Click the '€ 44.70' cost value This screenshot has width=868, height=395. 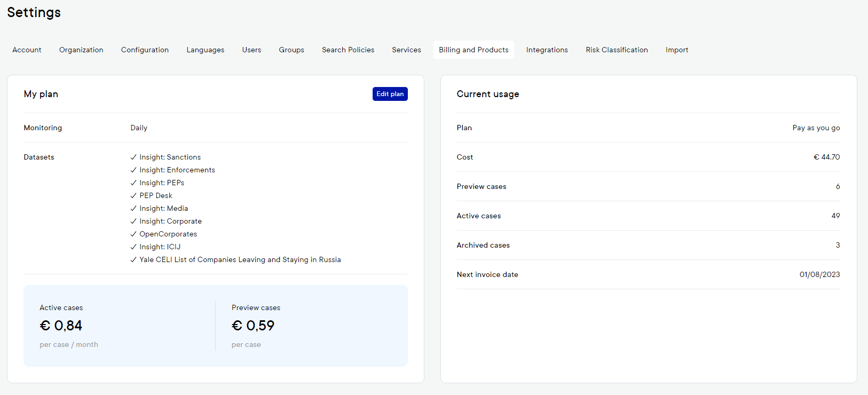pos(826,157)
